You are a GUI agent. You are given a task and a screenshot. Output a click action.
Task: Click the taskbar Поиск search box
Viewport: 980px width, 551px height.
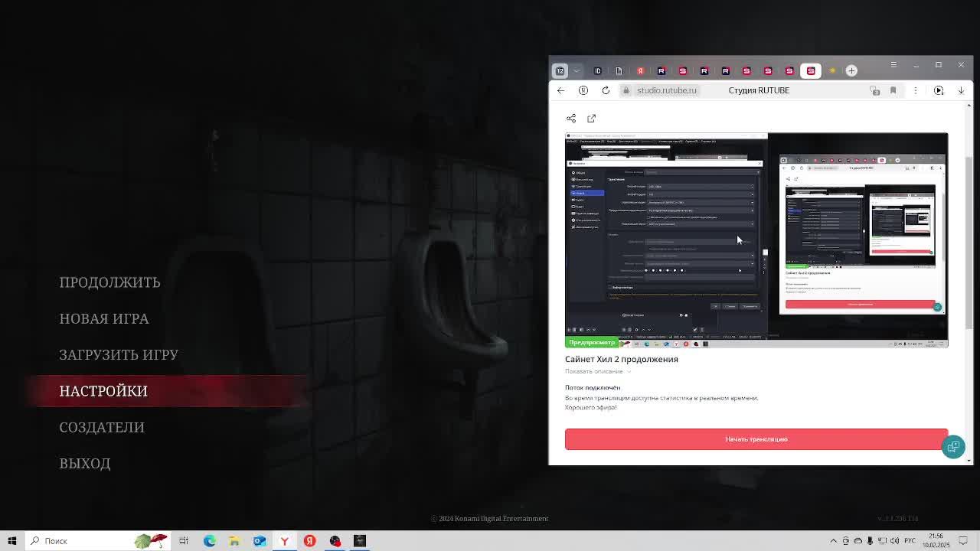click(x=96, y=541)
